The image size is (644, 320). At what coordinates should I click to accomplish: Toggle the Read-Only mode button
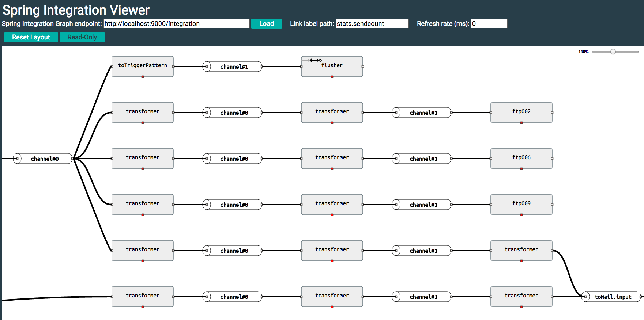click(82, 37)
